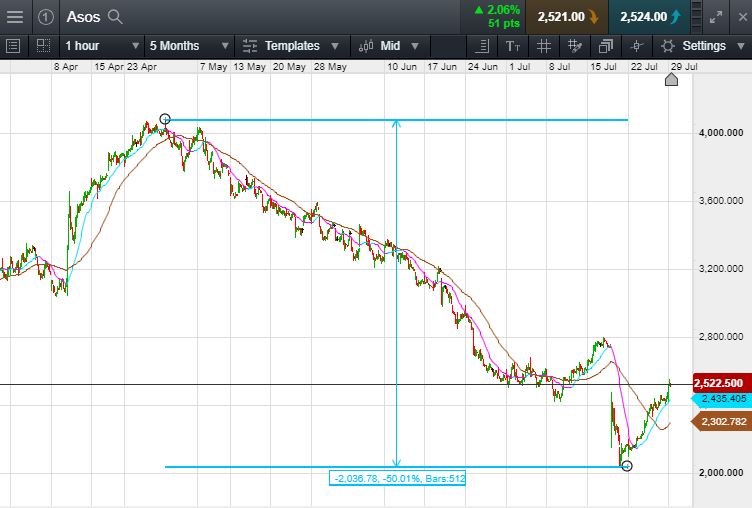Click the grey scroll-to-latest marker

[x=671, y=79]
